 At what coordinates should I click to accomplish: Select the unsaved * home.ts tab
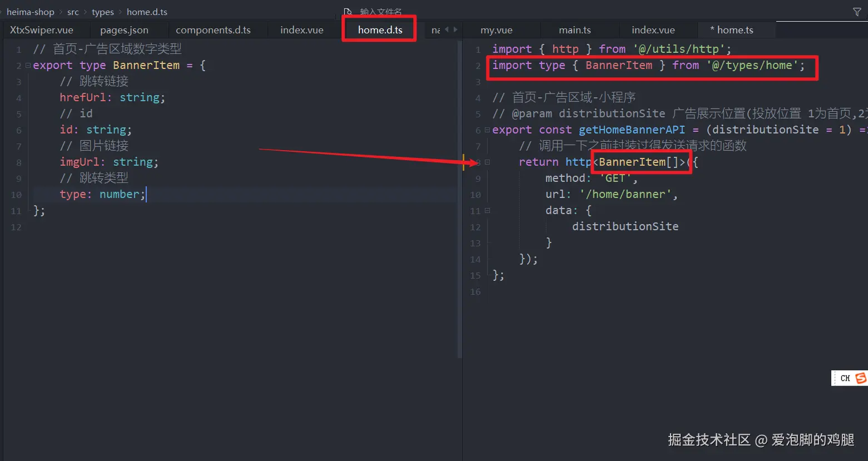(x=732, y=30)
